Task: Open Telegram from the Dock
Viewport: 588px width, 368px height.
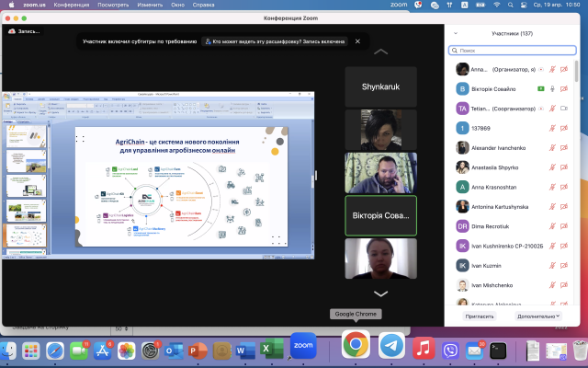Action: pos(391,346)
